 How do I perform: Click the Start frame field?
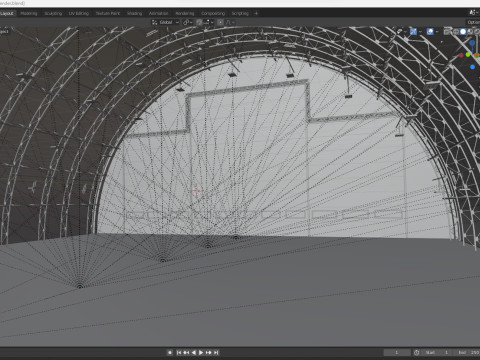[438, 352]
